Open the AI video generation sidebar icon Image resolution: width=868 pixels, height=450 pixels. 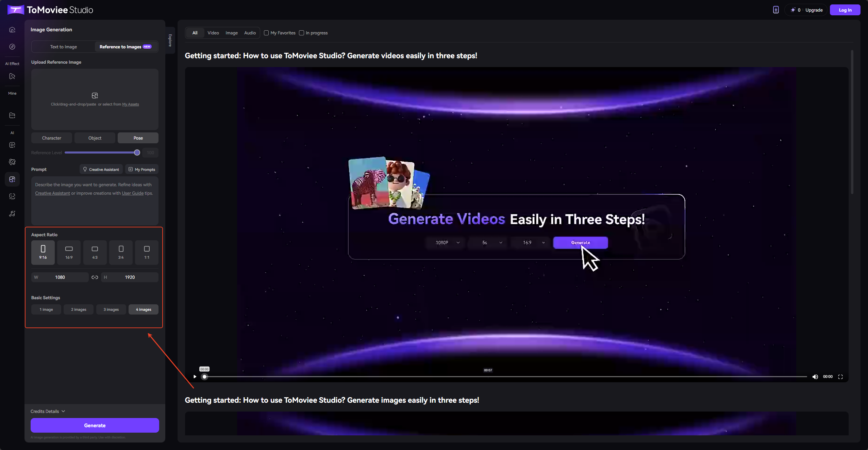[12, 145]
